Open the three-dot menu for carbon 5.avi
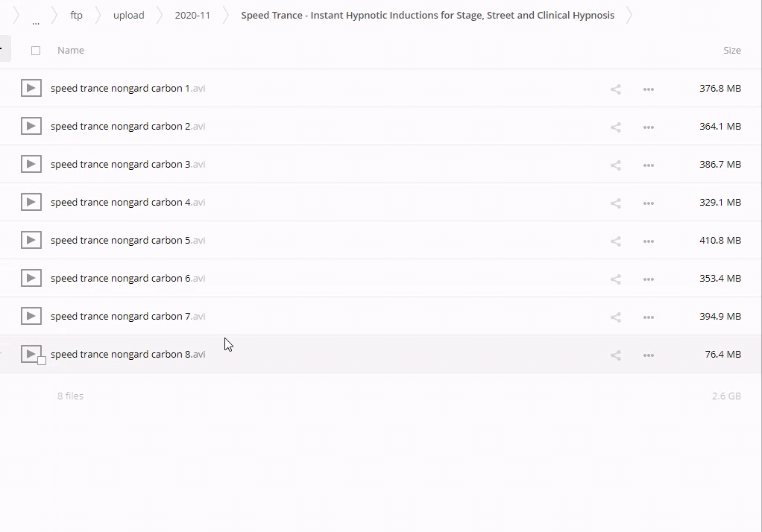 pyautogui.click(x=648, y=241)
